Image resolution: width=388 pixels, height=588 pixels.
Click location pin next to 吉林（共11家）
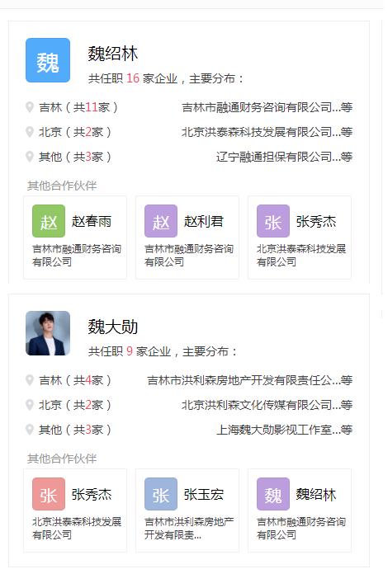(x=30, y=107)
